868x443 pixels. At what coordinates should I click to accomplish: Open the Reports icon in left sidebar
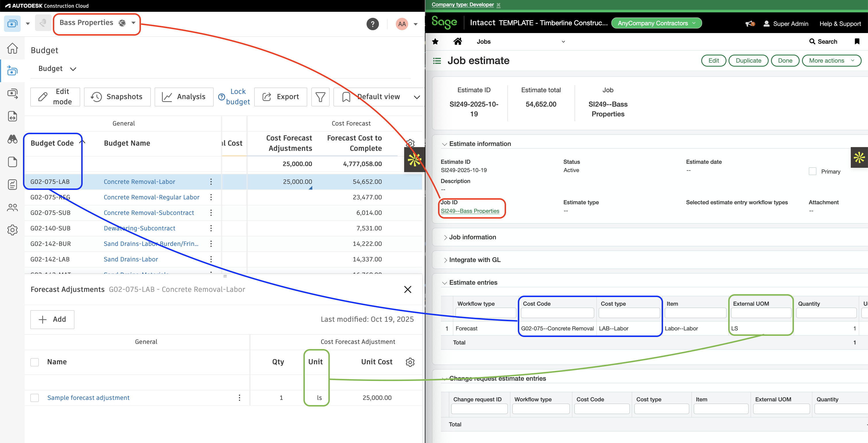click(12, 184)
